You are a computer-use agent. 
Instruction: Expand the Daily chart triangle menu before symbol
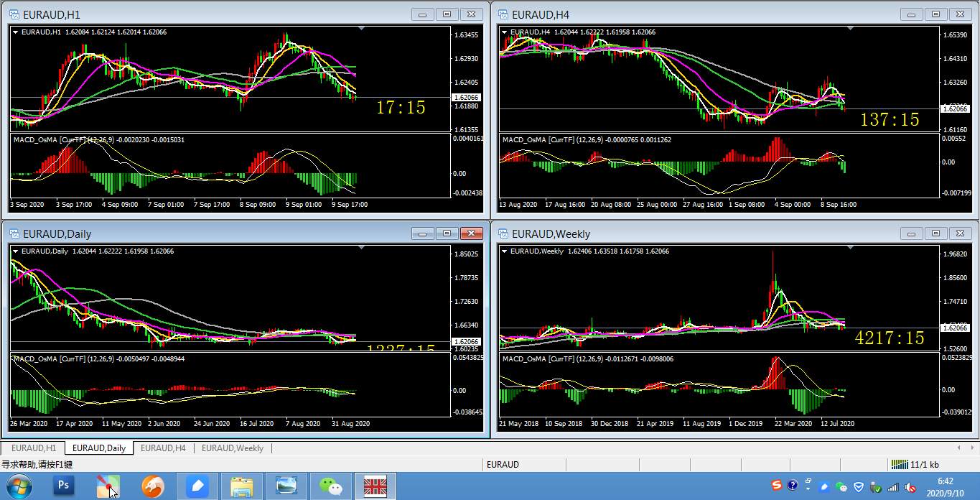pos(15,251)
